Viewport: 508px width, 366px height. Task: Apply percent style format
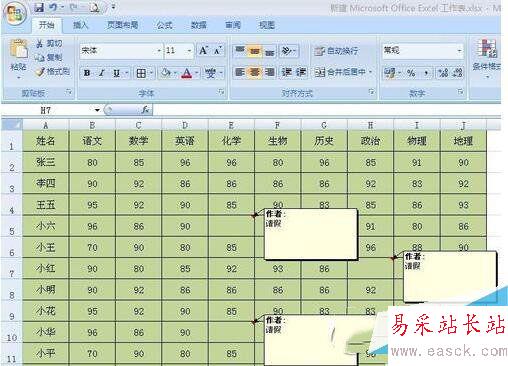[x=411, y=73]
